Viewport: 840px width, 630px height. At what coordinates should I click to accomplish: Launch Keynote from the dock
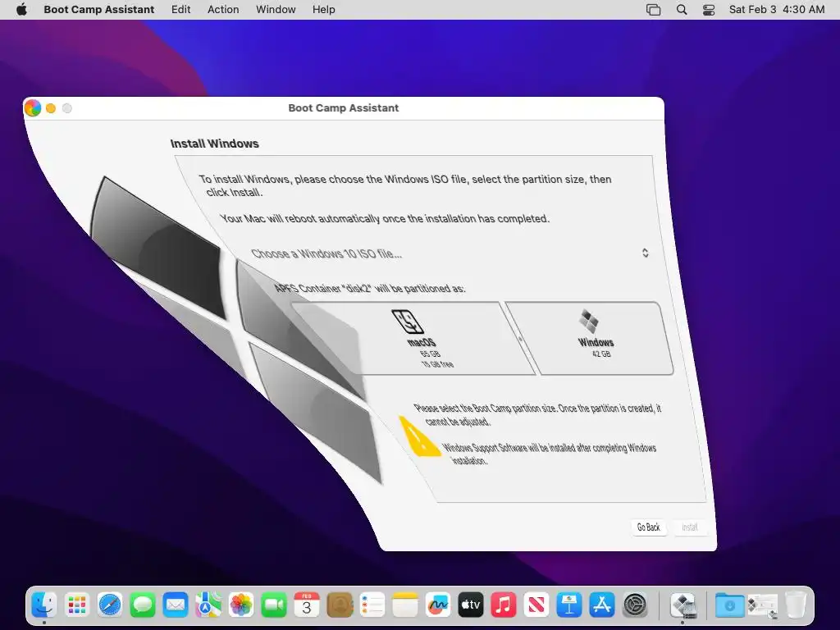click(x=569, y=605)
